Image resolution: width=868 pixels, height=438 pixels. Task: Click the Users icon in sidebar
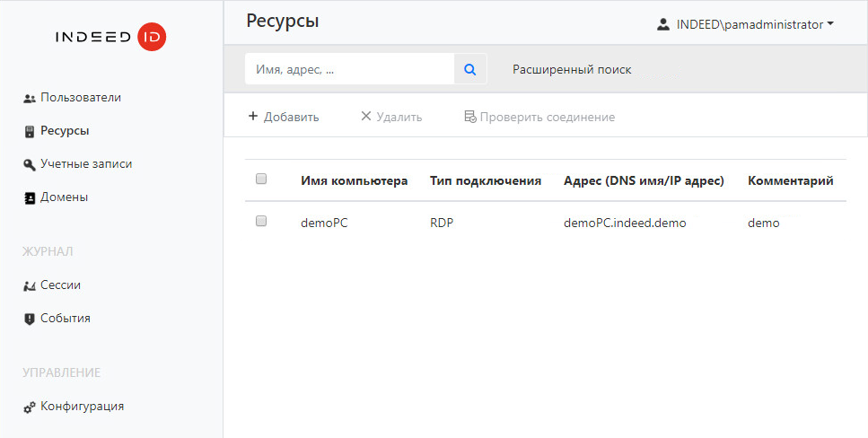(x=29, y=98)
